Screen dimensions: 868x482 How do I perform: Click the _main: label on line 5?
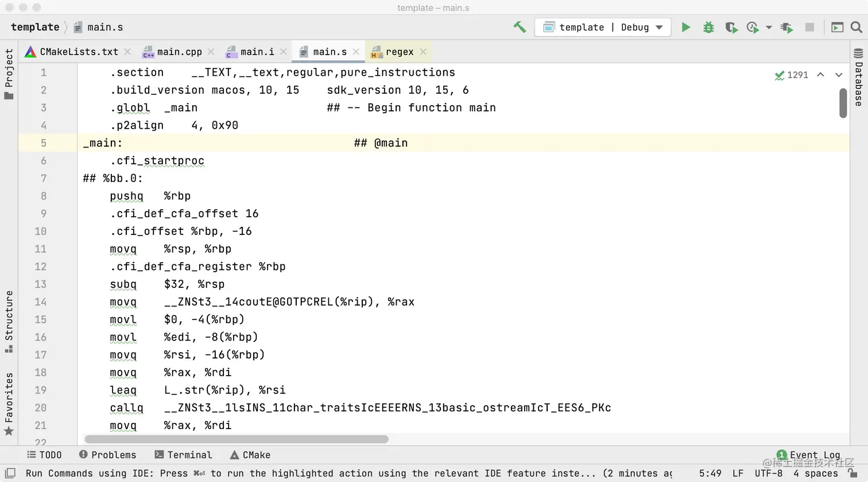point(103,143)
